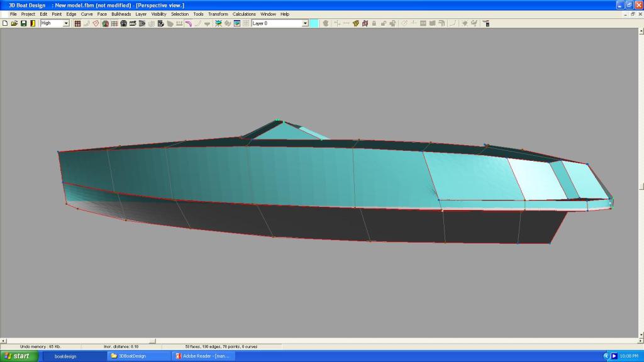
Task: Open the Transform menu
Action: tap(218, 14)
